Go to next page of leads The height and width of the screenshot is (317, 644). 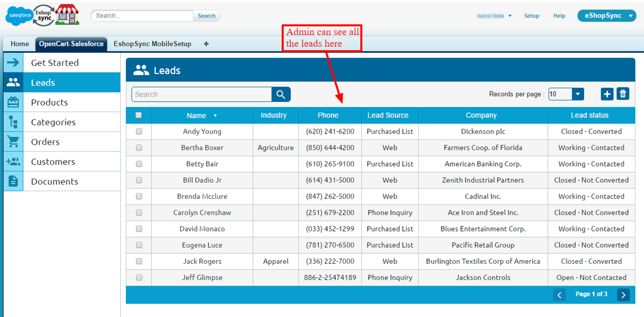click(x=623, y=295)
